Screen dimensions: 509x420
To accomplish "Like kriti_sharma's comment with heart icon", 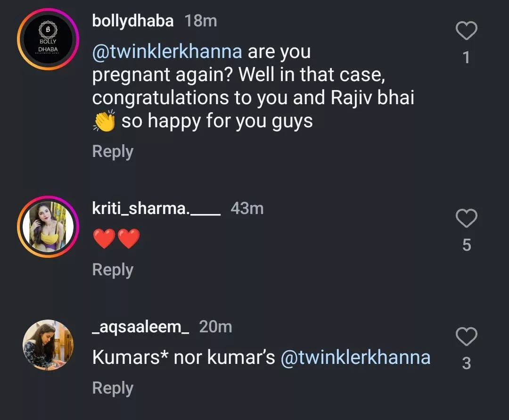I will pyautogui.click(x=467, y=219).
